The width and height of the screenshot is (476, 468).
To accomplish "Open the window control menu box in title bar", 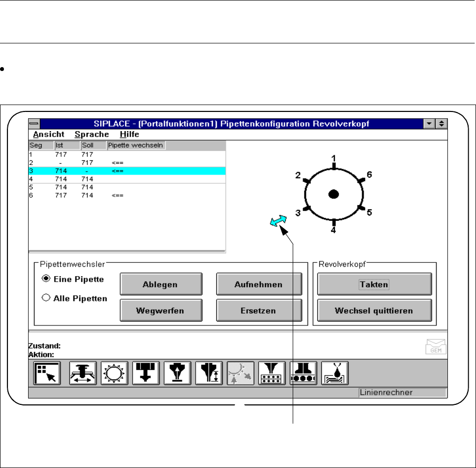I will pos(34,124).
